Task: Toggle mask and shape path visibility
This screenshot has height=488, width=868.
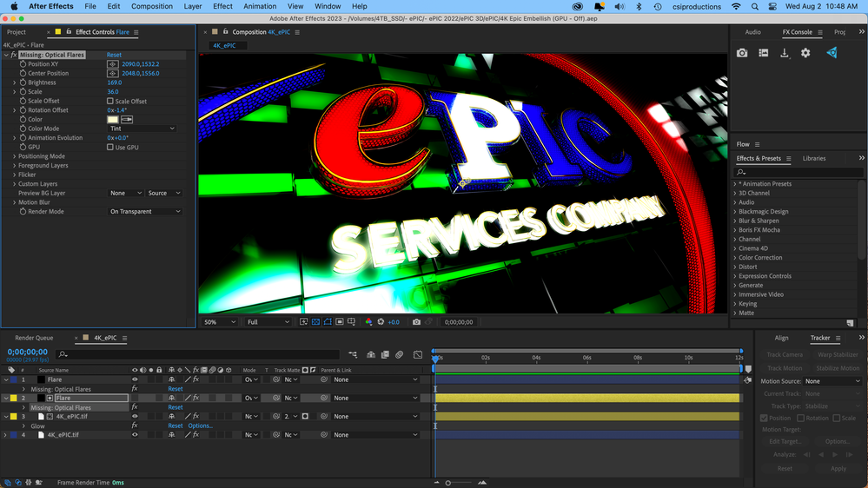Action: (328, 322)
